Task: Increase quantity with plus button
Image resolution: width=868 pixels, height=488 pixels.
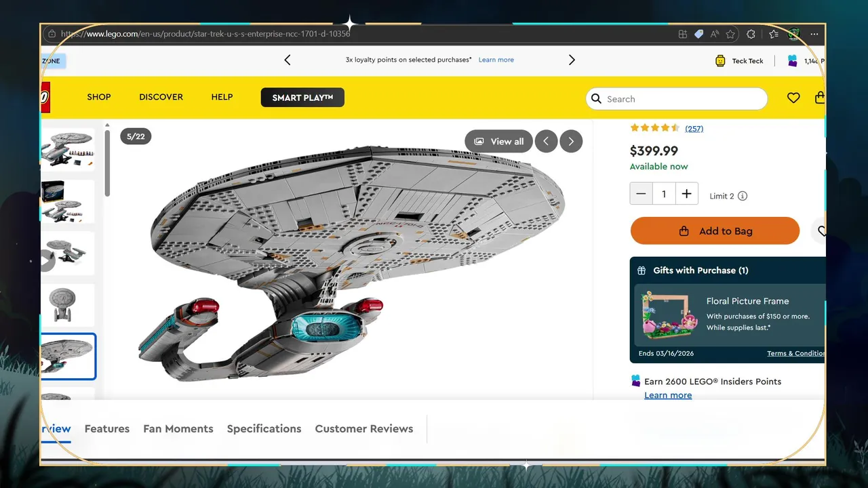Action: [x=686, y=194]
